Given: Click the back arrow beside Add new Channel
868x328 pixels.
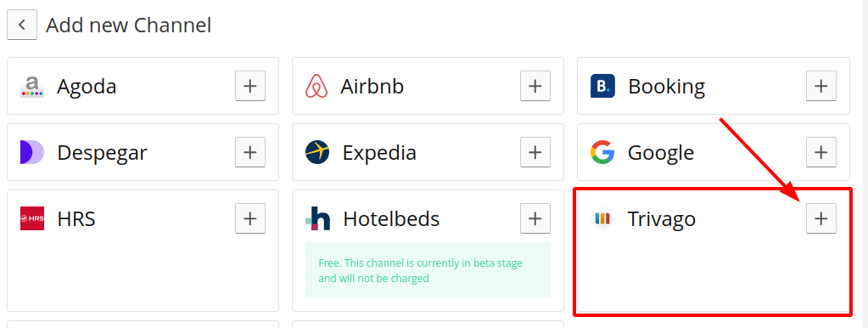Looking at the screenshot, I should [x=22, y=25].
